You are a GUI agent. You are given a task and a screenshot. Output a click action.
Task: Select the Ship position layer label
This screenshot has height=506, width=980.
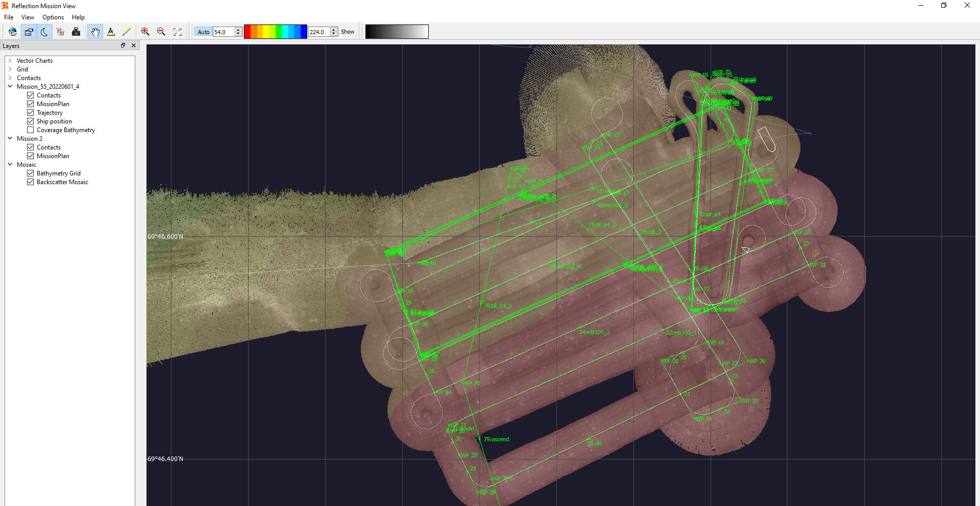[54, 121]
